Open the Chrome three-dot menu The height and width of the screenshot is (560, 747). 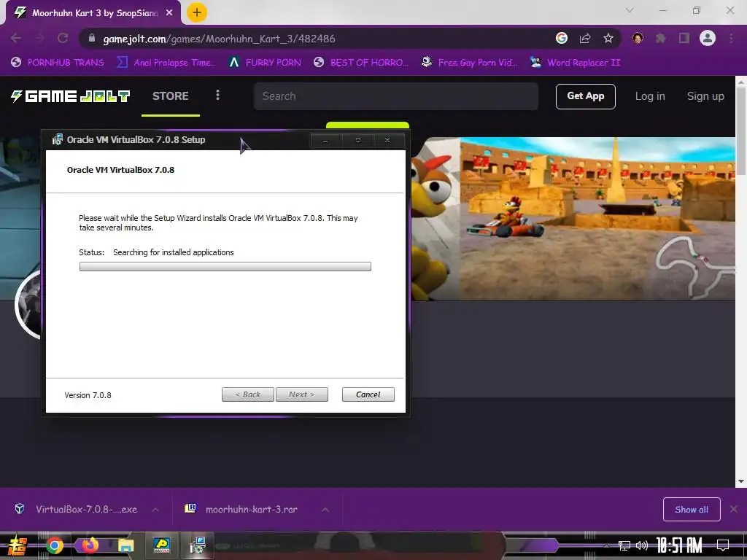pos(731,38)
